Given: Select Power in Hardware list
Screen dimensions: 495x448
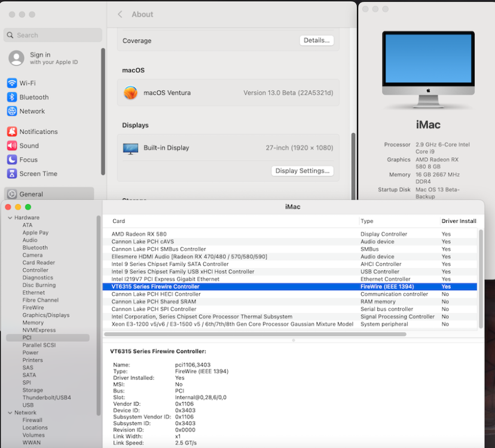Looking at the screenshot, I should (30, 352).
